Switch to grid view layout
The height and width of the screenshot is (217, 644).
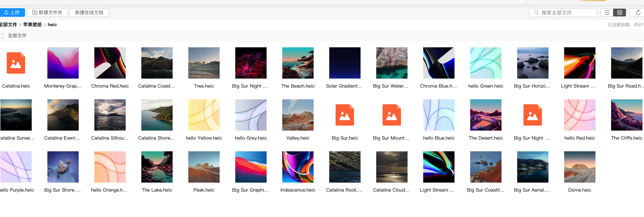tap(620, 13)
